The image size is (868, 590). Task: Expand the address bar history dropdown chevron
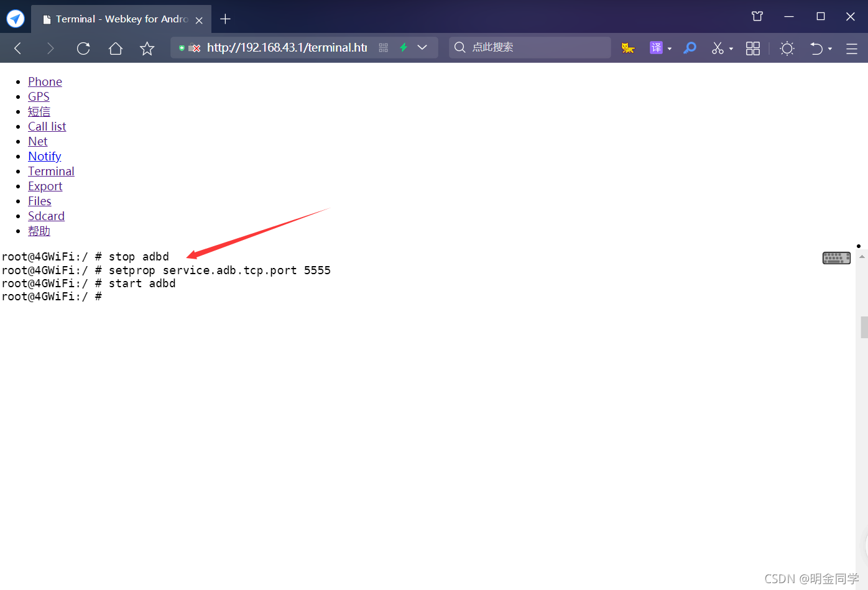tap(422, 48)
